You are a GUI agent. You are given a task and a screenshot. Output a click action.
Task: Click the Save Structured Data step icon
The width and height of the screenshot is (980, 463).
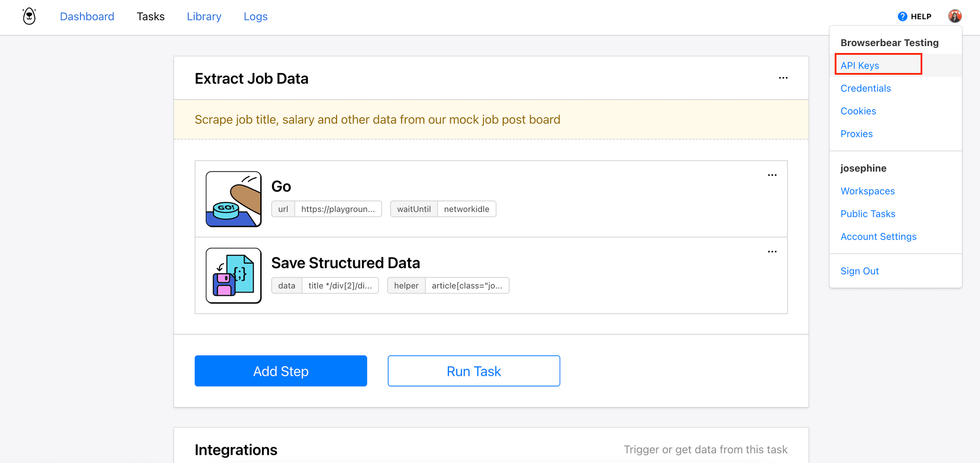[x=234, y=275]
